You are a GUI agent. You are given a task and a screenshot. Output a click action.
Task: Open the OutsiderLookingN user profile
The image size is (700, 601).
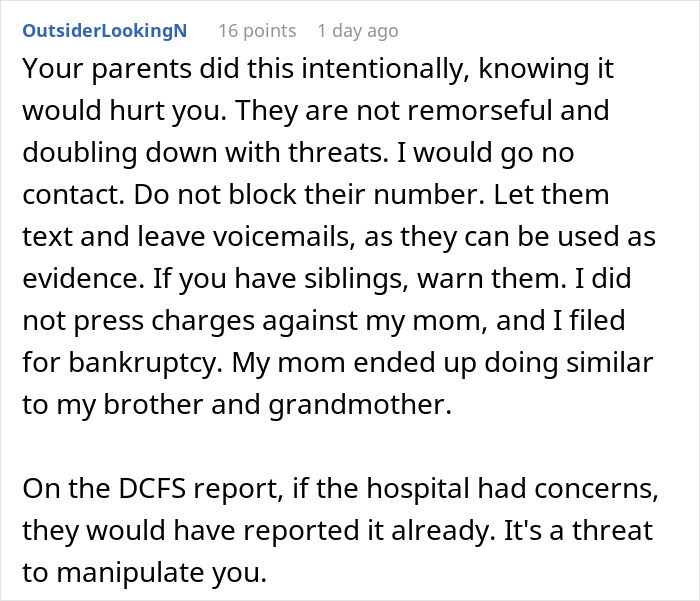pyautogui.click(x=103, y=30)
